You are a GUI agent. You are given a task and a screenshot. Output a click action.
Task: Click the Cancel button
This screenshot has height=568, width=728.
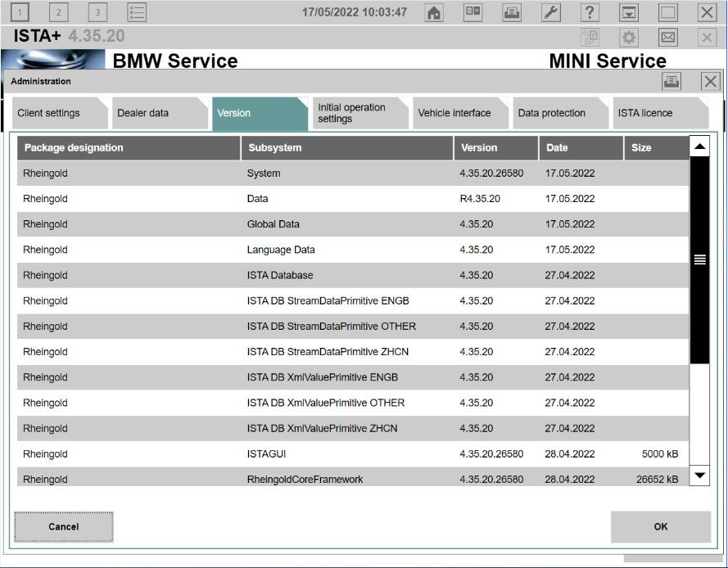pyautogui.click(x=64, y=527)
